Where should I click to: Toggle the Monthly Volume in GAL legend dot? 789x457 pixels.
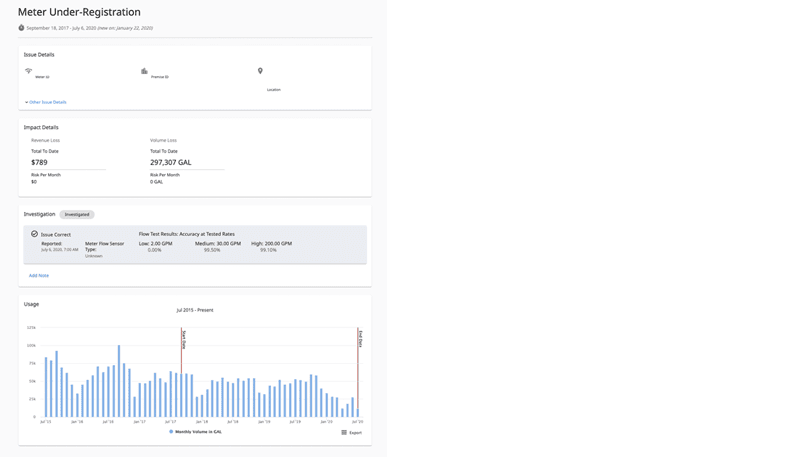pyautogui.click(x=171, y=432)
